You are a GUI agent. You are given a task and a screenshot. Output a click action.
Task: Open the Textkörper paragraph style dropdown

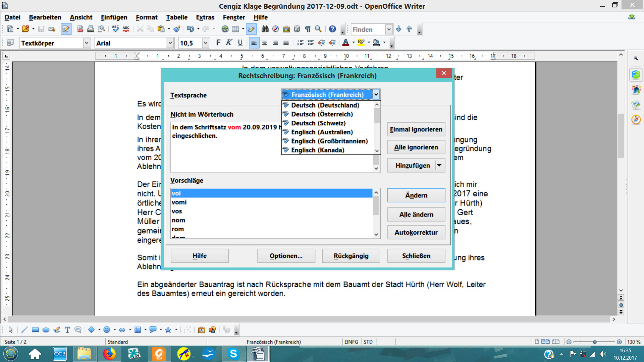tap(87, 43)
